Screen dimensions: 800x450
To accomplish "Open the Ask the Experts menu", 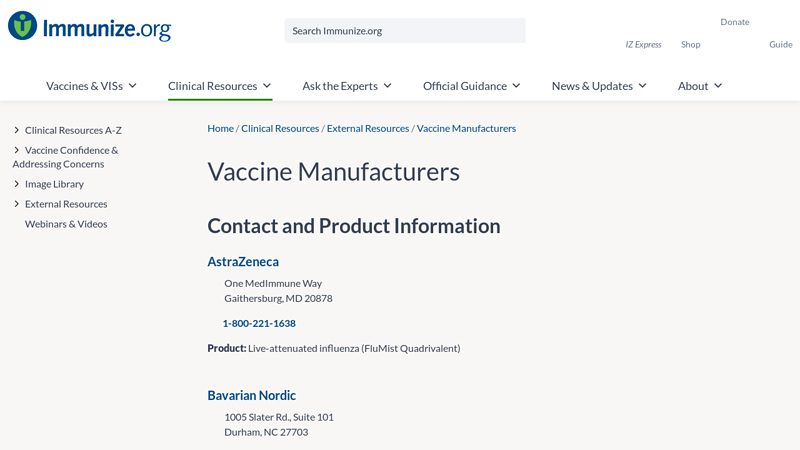I will 340,86.
